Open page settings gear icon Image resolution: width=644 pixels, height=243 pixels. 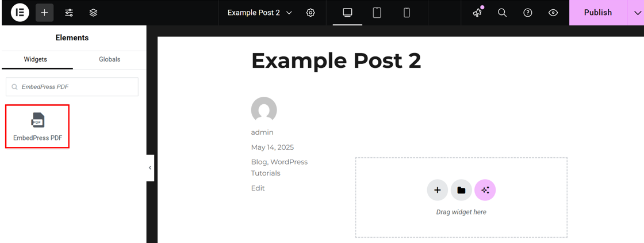click(x=310, y=13)
